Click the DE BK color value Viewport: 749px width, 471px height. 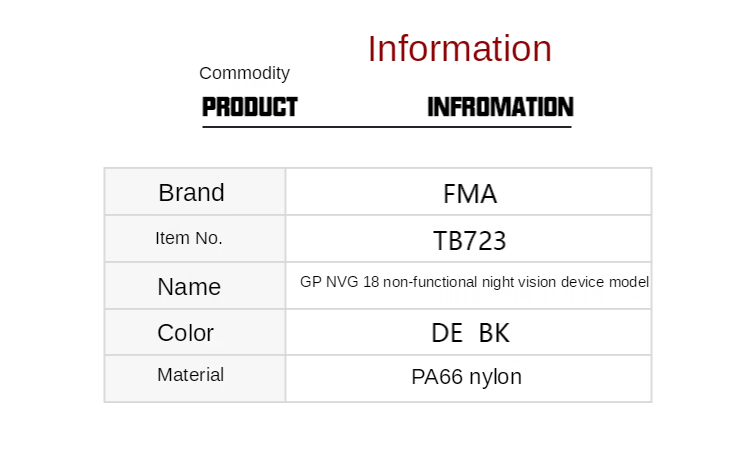click(x=469, y=333)
